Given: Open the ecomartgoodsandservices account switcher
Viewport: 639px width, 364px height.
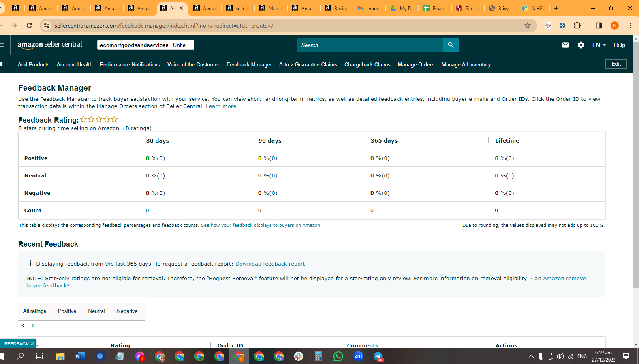Looking at the screenshot, I should coord(146,45).
